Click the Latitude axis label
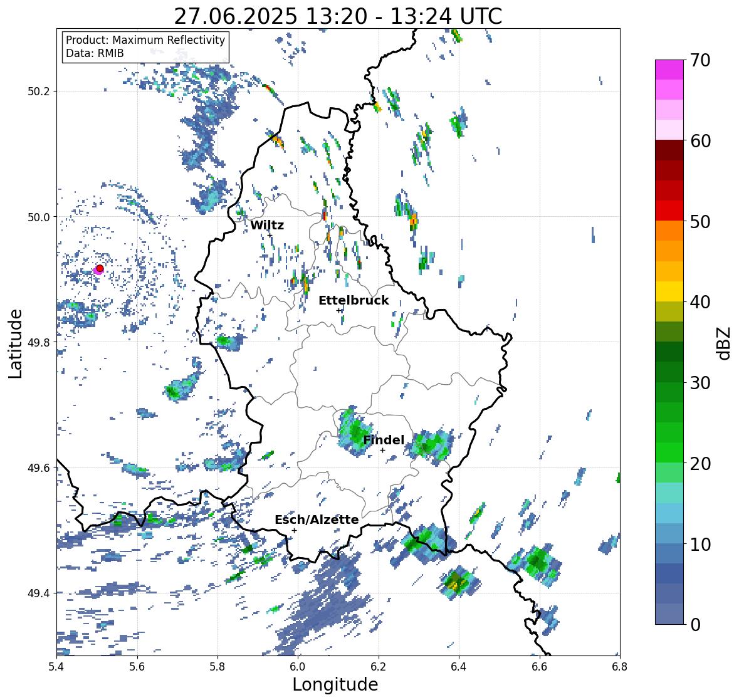739x700 pixels. pyautogui.click(x=16, y=343)
